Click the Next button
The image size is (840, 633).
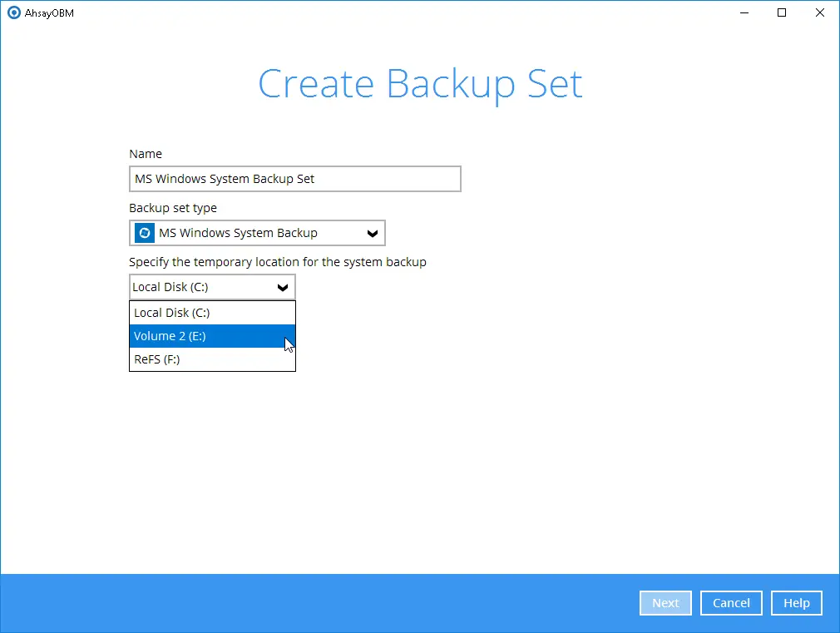tap(665, 603)
